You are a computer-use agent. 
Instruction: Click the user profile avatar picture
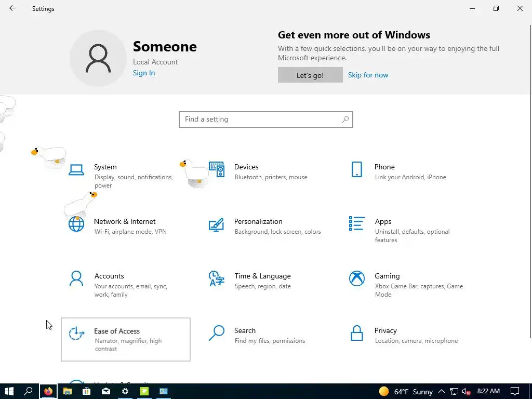coord(98,58)
